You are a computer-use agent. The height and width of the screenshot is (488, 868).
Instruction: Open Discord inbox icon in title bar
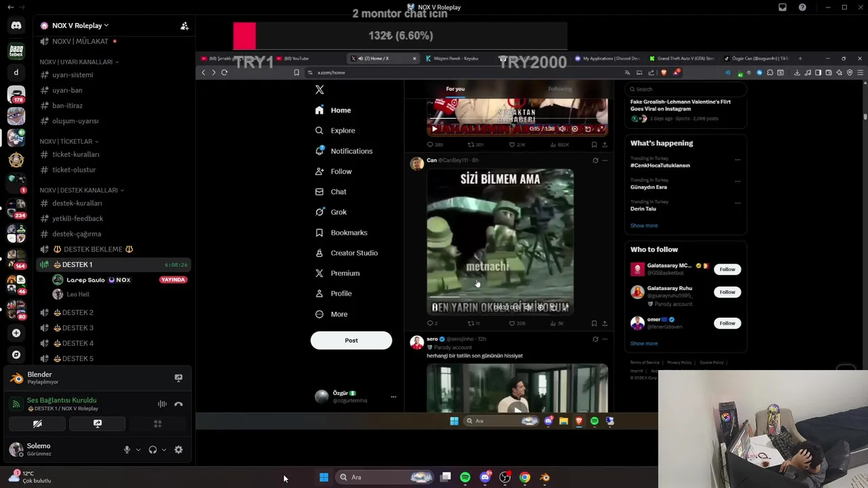pyautogui.click(x=782, y=7)
